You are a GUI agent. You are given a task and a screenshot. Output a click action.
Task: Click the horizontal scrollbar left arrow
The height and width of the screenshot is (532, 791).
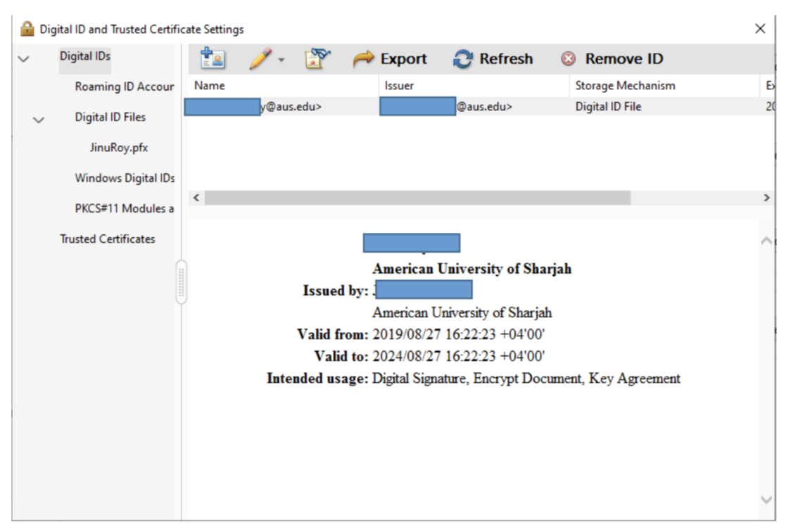tap(196, 198)
